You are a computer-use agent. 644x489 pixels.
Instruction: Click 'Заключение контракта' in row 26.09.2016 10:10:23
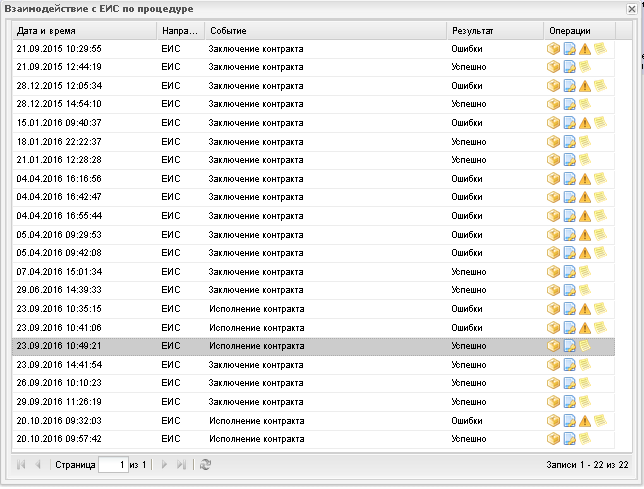pos(256,383)
